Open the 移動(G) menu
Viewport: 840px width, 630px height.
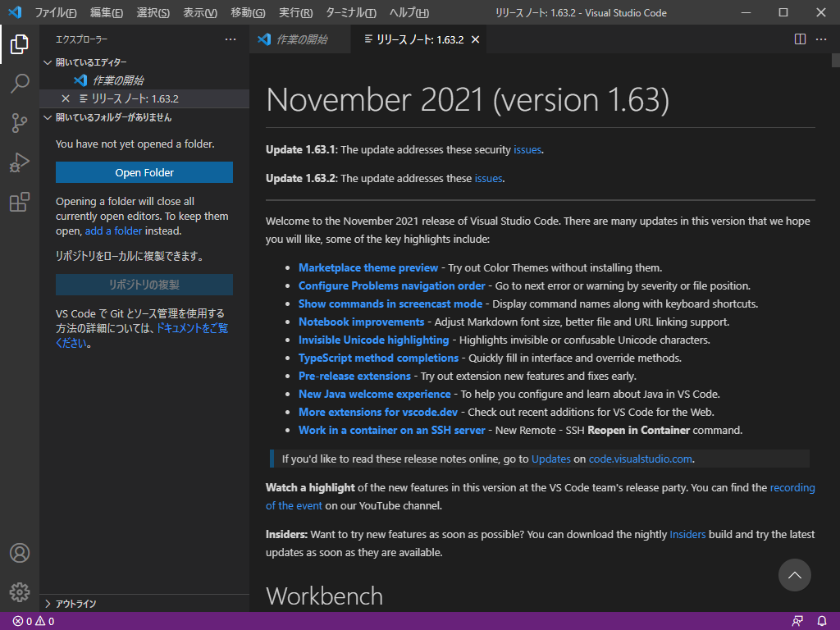(248, 12)
